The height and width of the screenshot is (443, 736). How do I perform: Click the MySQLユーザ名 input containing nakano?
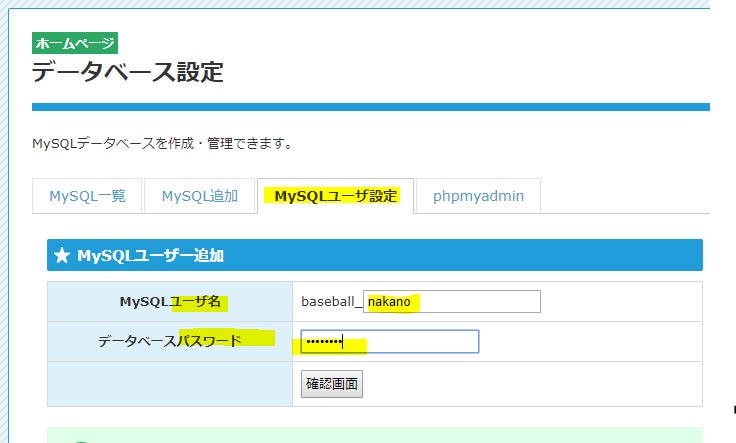coord(452,301)
